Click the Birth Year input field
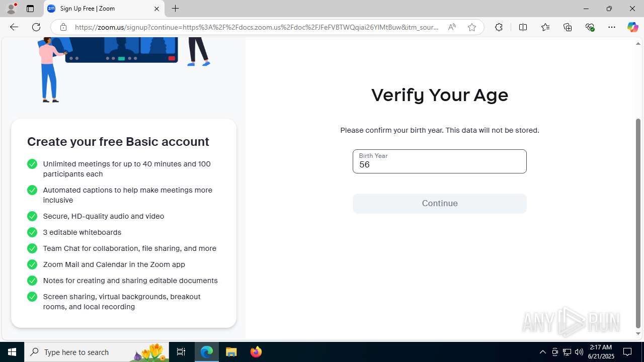Image resolution: width=644 pixels, height=362 pixels. [x=439, y=161]
